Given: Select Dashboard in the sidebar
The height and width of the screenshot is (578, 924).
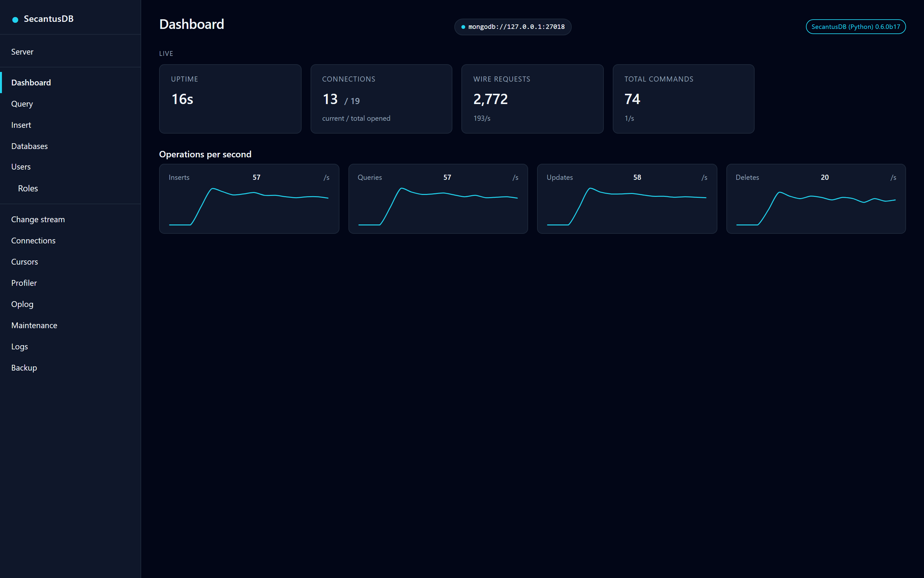Looking at the screenshot, I should 70,83.
